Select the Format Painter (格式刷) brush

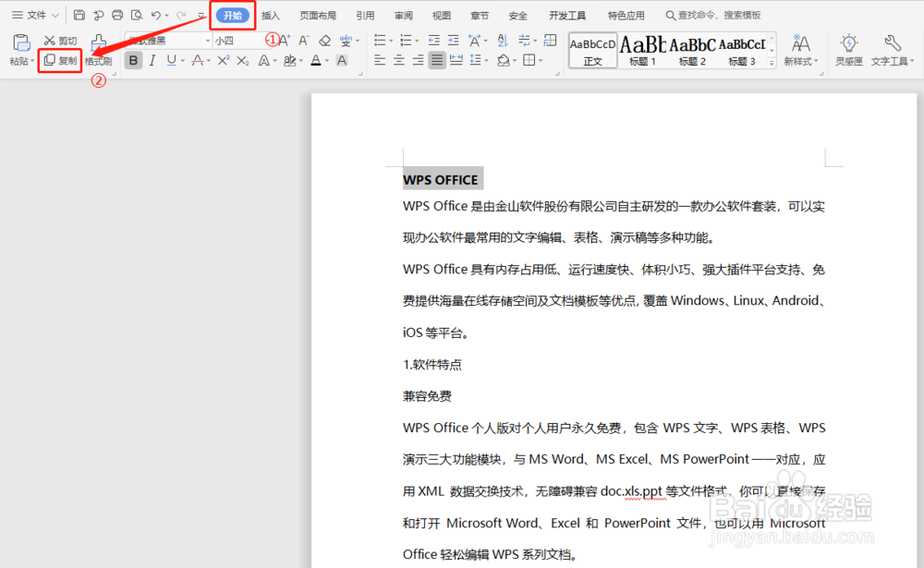99,50
